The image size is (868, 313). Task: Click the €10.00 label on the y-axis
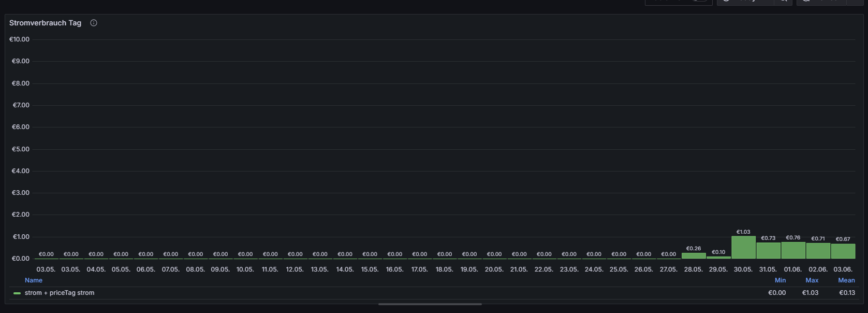point(20,39)
